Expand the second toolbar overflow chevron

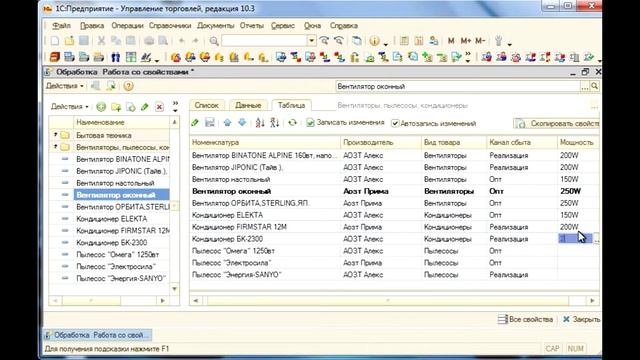pyautogui.click(x=468, y=57)
